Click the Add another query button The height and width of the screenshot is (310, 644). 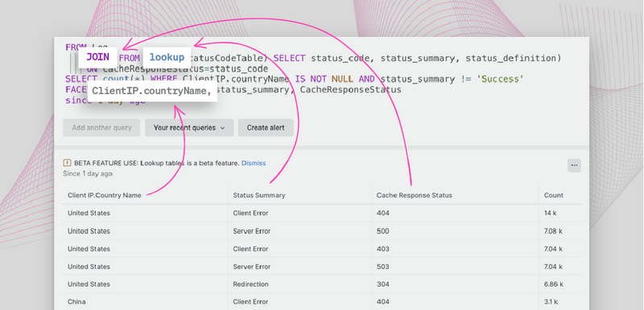(101, 128)
